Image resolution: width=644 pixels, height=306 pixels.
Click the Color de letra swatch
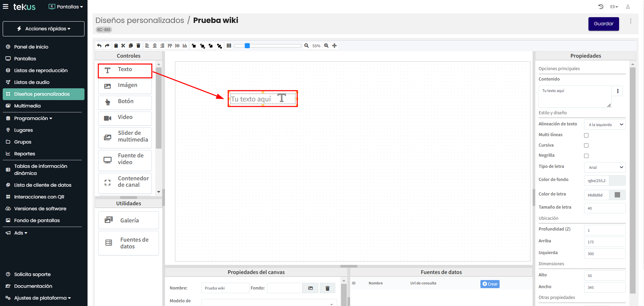point(617,195)
